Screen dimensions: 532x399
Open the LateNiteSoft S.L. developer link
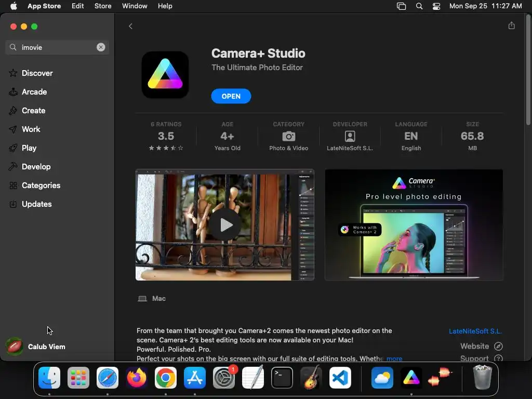click(475, 331)
